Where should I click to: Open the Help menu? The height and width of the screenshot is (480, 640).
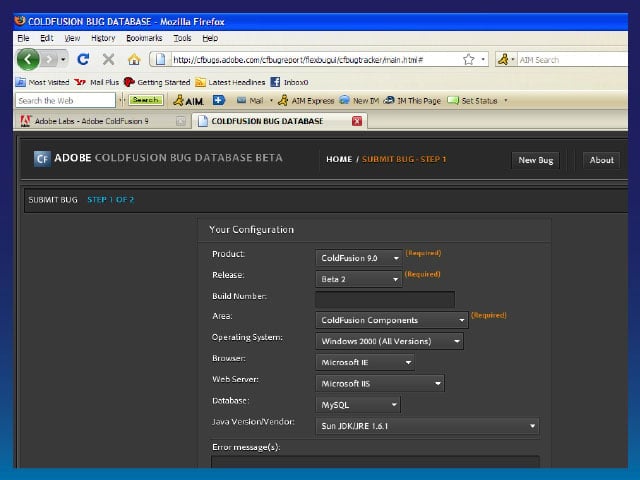210,38
